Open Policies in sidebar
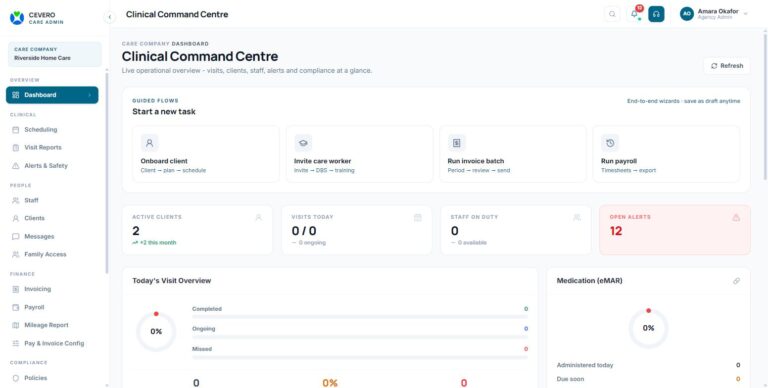This screenshot has height=388, width=768. [52, 378]
